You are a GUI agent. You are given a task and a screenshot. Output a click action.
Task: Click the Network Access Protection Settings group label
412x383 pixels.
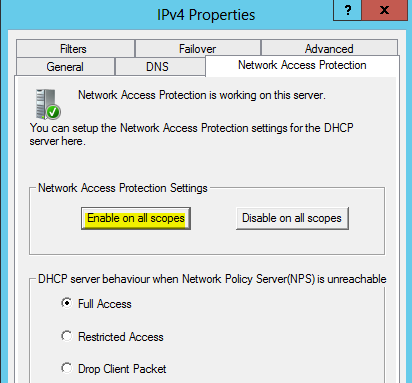coord(123,188)
